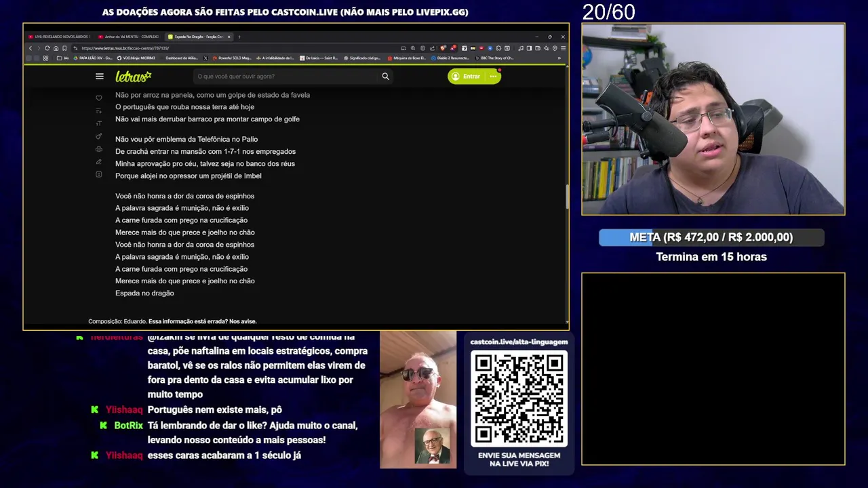Click the music note media control icon
The image size is (868, 488).
coord(521,48)
